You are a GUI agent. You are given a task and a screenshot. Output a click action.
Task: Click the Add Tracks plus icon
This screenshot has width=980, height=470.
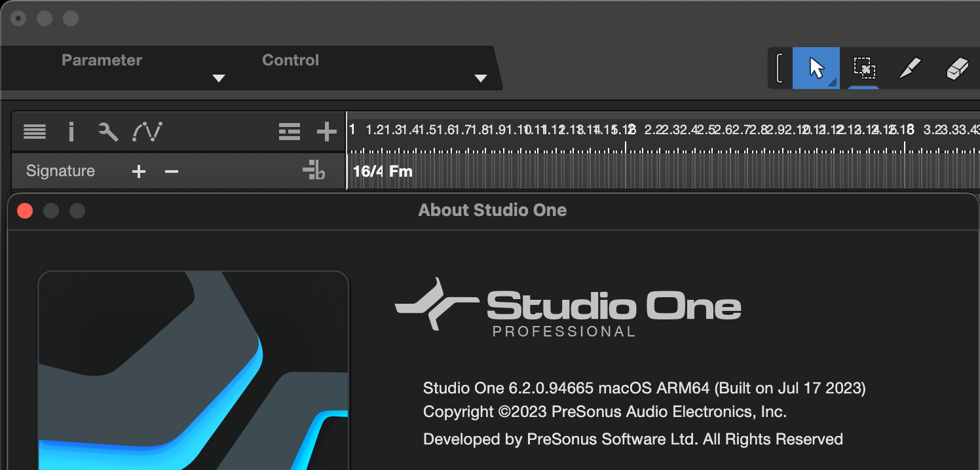pos(326,132)
